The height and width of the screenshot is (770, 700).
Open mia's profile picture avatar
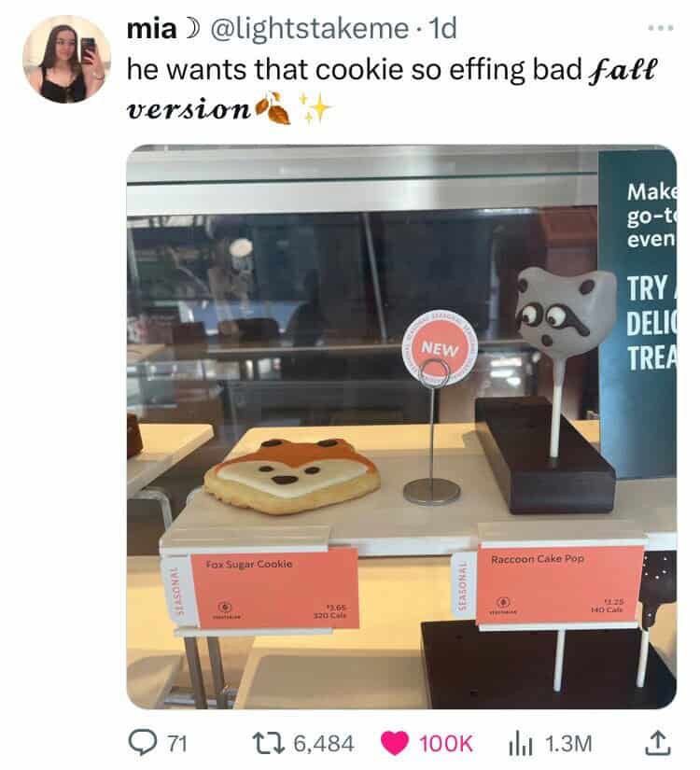[x=66, y=59]
